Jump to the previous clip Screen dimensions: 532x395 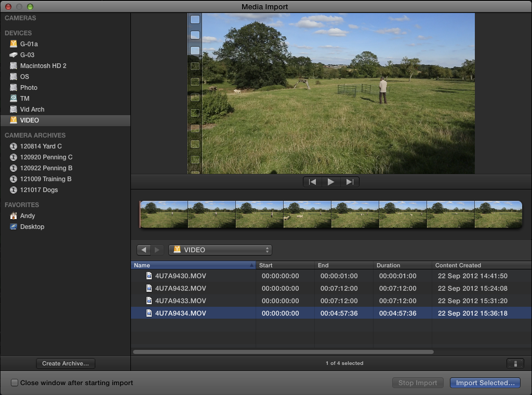pos(312,182)
